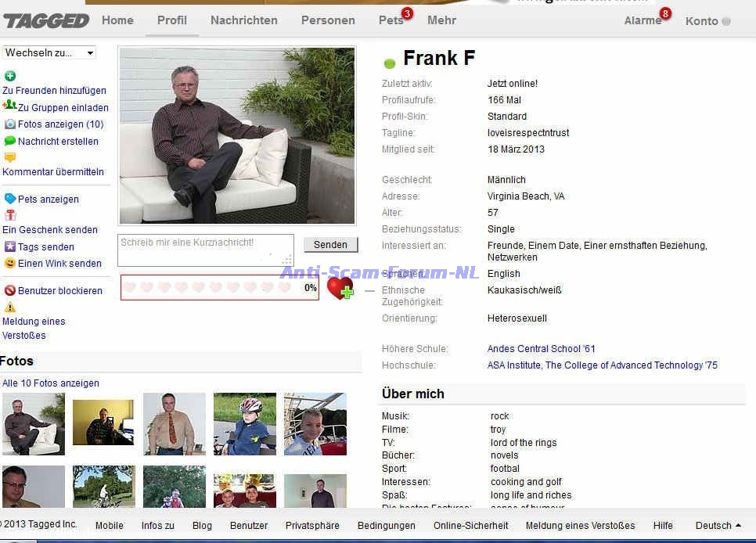Click the camera photos icon
This screenshot has width=756, height=543.
(10, 124)
